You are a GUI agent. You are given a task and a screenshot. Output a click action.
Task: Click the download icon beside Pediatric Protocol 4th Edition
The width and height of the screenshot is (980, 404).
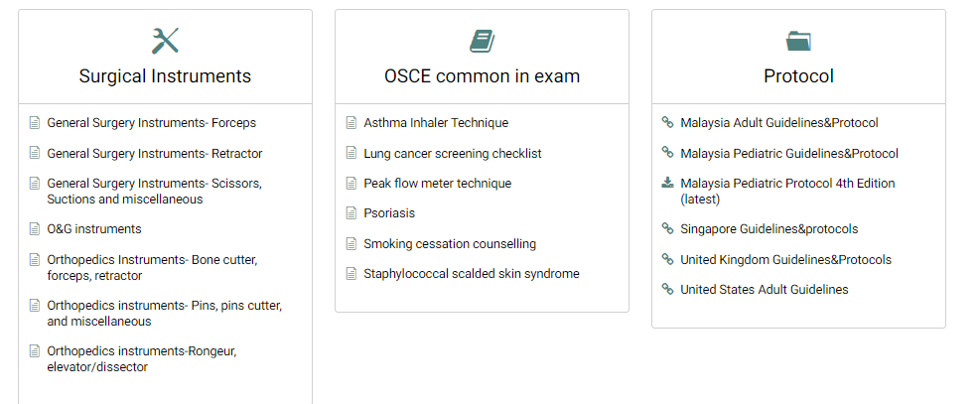click(x=667, y=183)
